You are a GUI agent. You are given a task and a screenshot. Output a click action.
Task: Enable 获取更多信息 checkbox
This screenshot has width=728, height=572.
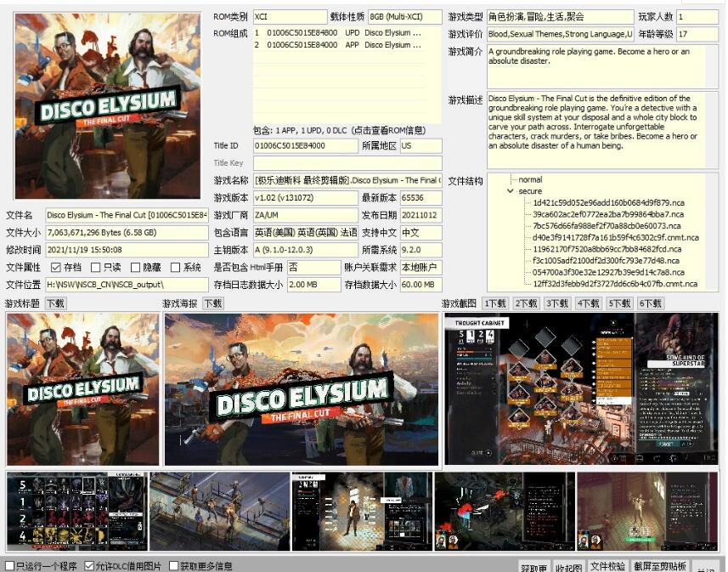tap(173, 565)
